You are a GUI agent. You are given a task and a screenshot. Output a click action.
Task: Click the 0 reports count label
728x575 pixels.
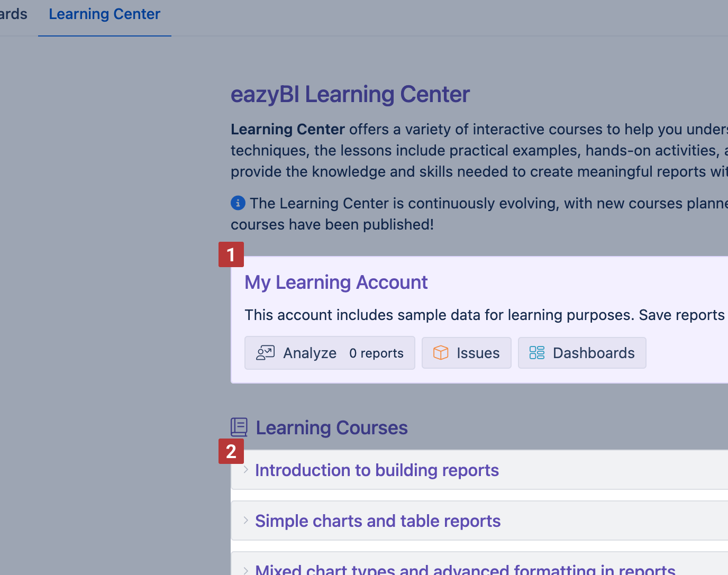tap(376, 353)
